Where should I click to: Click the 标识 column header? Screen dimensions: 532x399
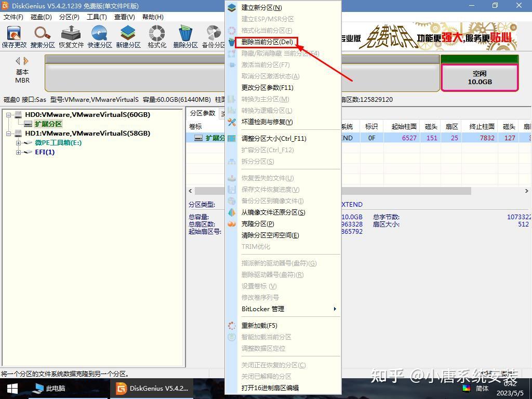pos(371,127)
